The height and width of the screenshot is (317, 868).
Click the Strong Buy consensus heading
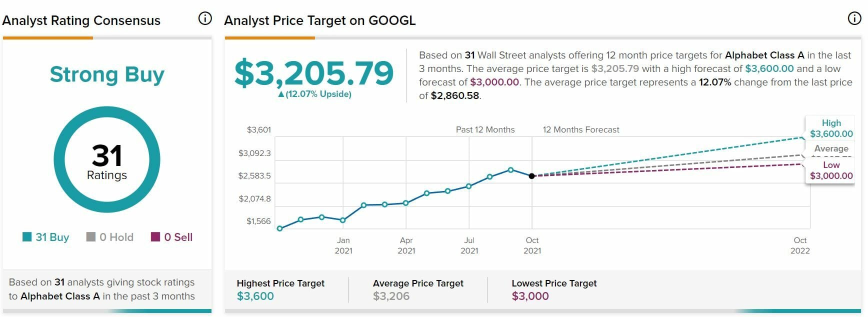[x=107, y=74]
